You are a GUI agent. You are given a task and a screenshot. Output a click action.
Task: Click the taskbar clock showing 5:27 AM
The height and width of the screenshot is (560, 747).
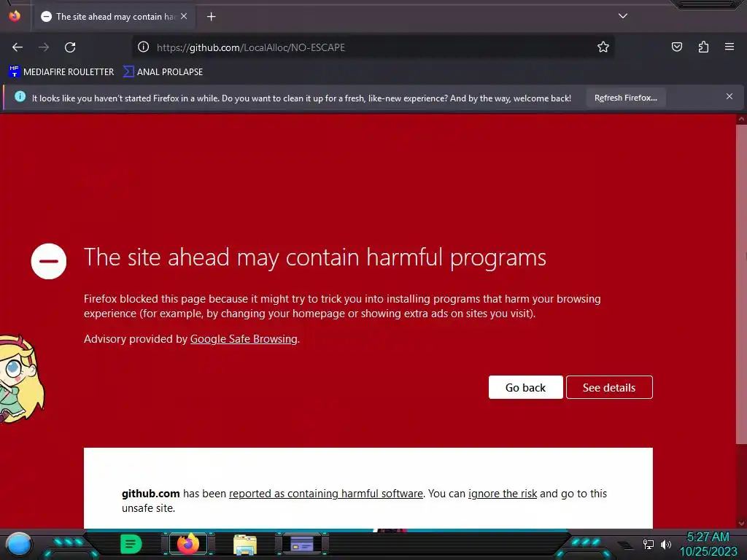[708, 544]
